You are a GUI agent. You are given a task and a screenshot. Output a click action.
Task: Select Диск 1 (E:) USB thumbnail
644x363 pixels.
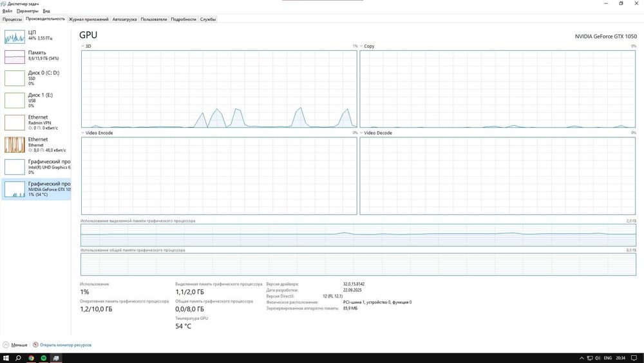(15, 101)
